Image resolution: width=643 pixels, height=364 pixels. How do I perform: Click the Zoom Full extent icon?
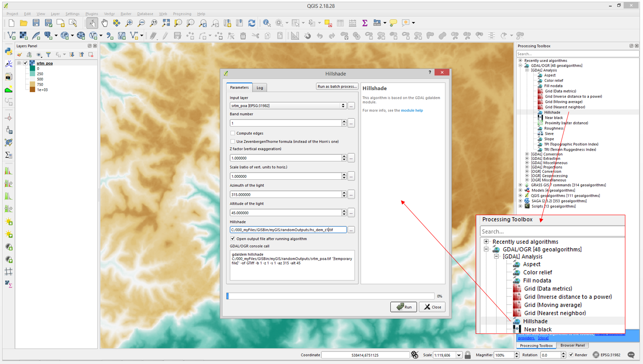point(166,23)
